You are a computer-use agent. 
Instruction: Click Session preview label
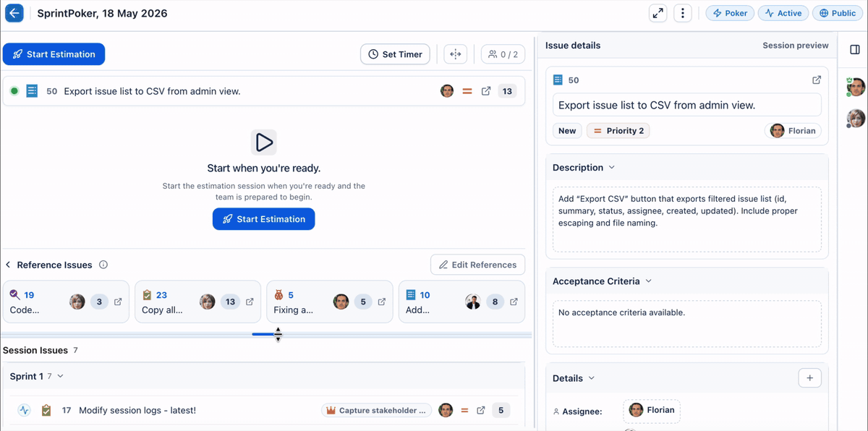(796, 45)
